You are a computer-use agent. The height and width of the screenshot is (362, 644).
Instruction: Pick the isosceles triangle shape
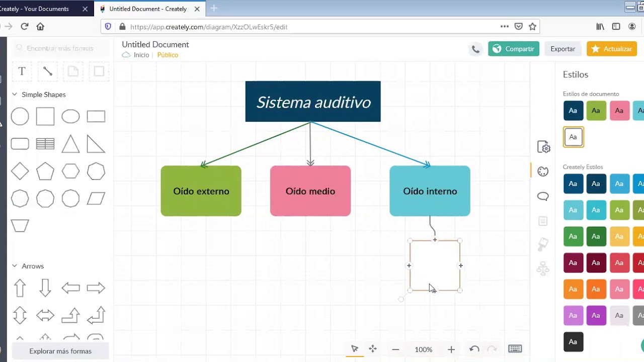[x=70, y=144]
